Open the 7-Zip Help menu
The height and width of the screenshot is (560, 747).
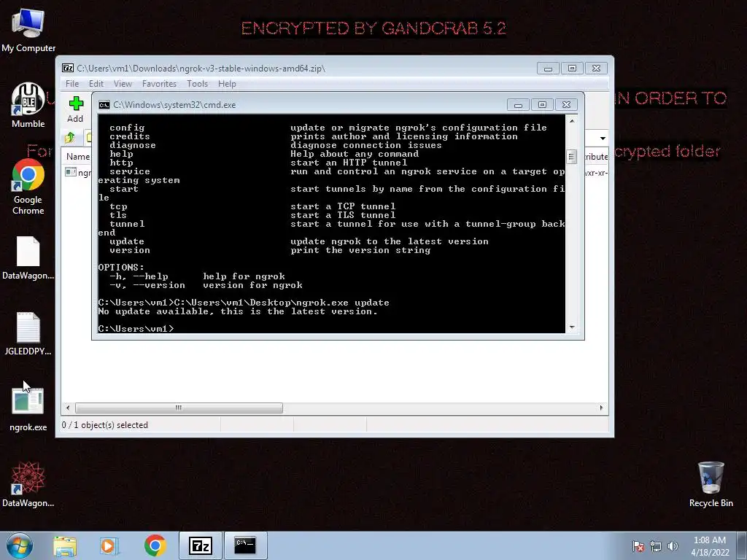(x=227, y=84)
